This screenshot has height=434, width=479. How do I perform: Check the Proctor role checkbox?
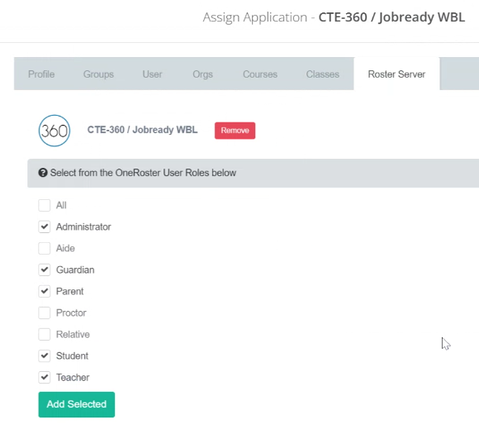pos(44,313)
